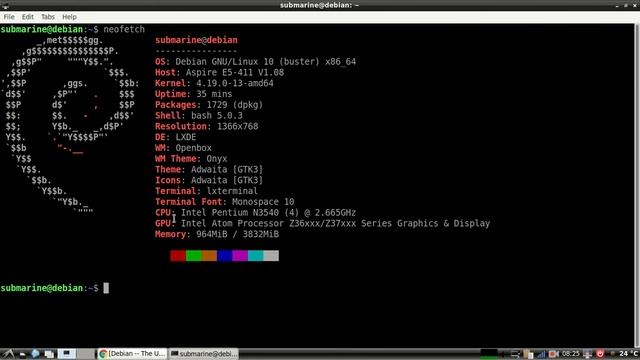Click the terminal value "lxterminal"
640x360 pixels.
click(x=232, y=191)
